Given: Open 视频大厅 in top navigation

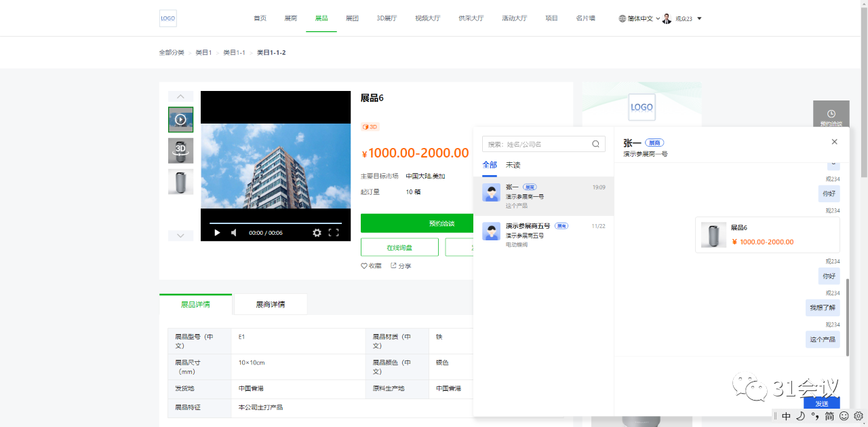Looking at the screenshot, I should pos(427,18).
